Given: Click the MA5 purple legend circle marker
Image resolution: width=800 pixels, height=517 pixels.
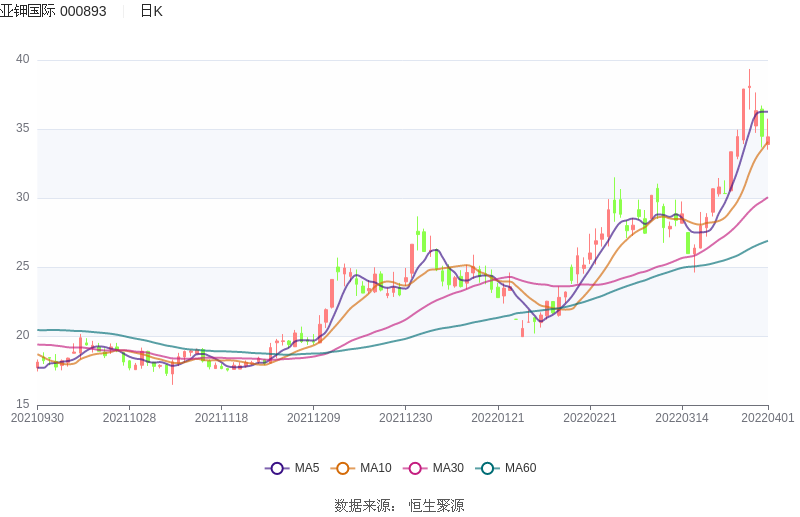Looking at the screenshot, I should [x=277, y=468].
